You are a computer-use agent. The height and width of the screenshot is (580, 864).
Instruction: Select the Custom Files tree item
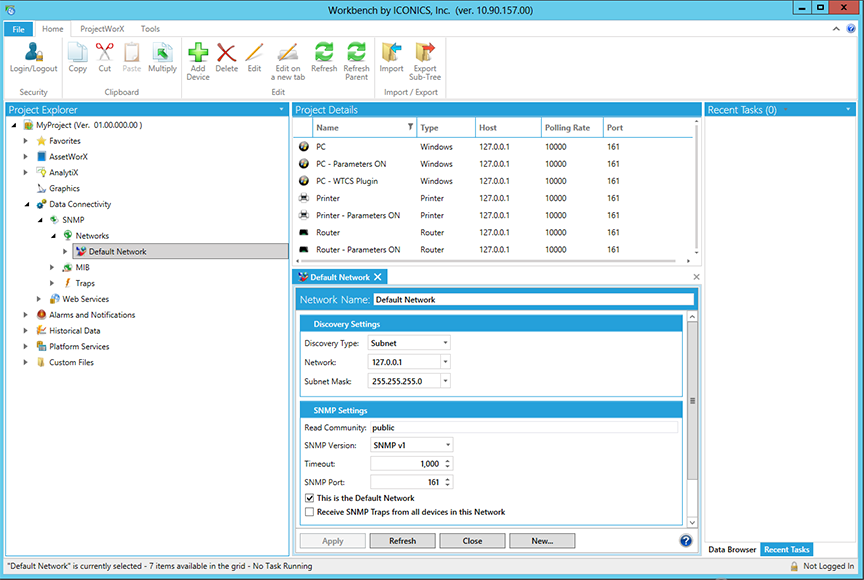(71, 362)
